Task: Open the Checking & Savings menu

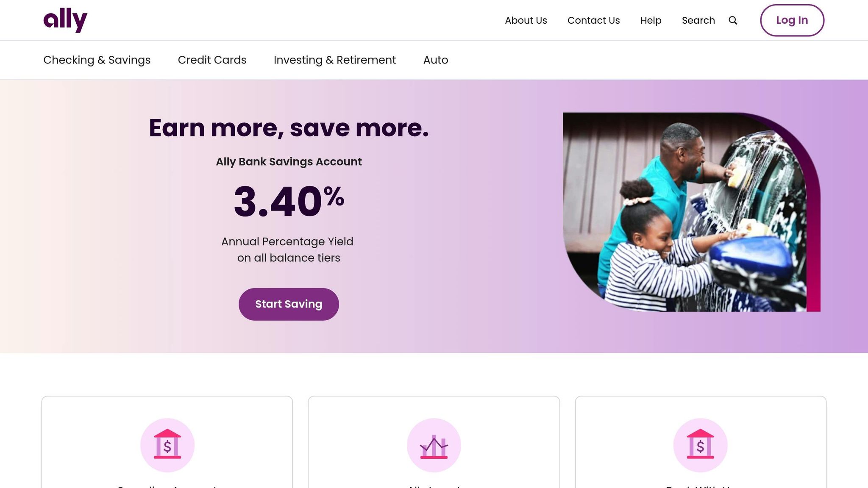Action: coord(97,60)
